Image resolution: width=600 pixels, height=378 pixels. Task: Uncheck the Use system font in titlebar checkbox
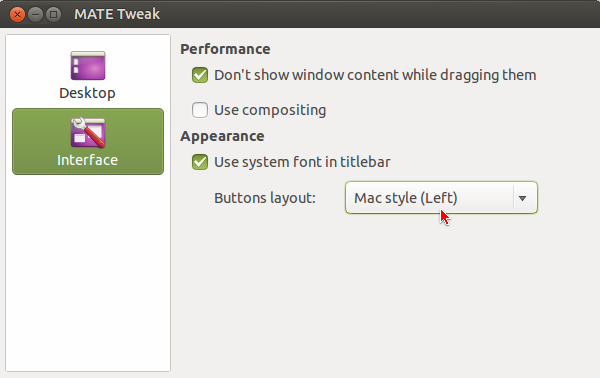(x=200, y=162)
